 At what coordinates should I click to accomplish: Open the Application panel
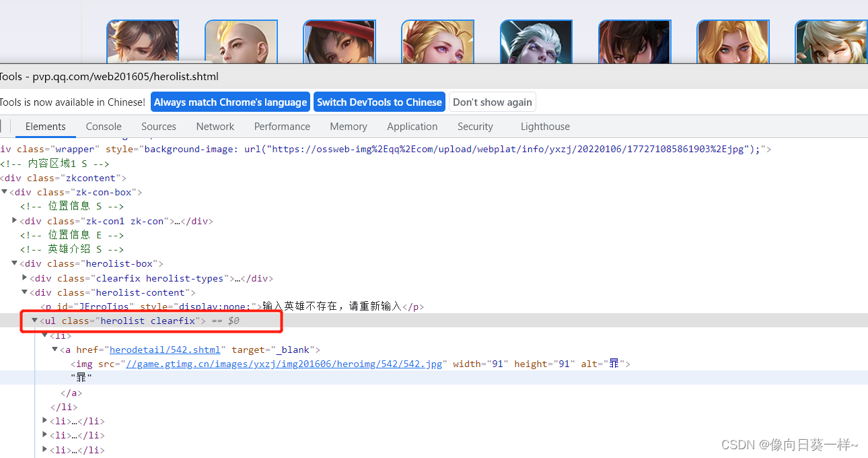coord(412,126)
